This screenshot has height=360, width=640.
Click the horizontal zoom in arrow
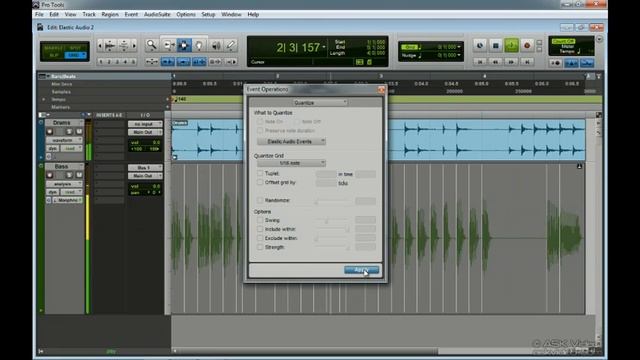point(134,45)
